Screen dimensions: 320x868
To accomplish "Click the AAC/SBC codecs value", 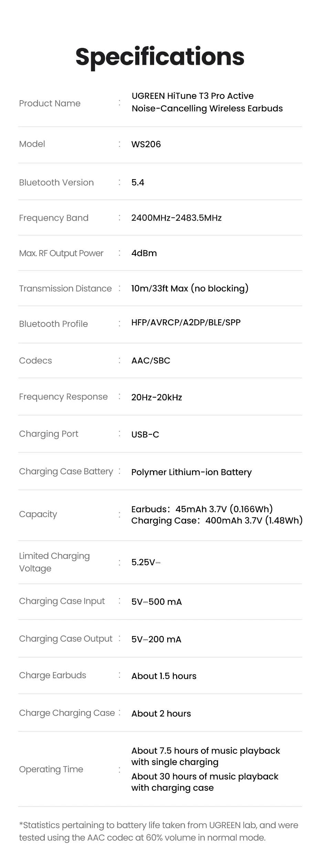I will 151,361.
